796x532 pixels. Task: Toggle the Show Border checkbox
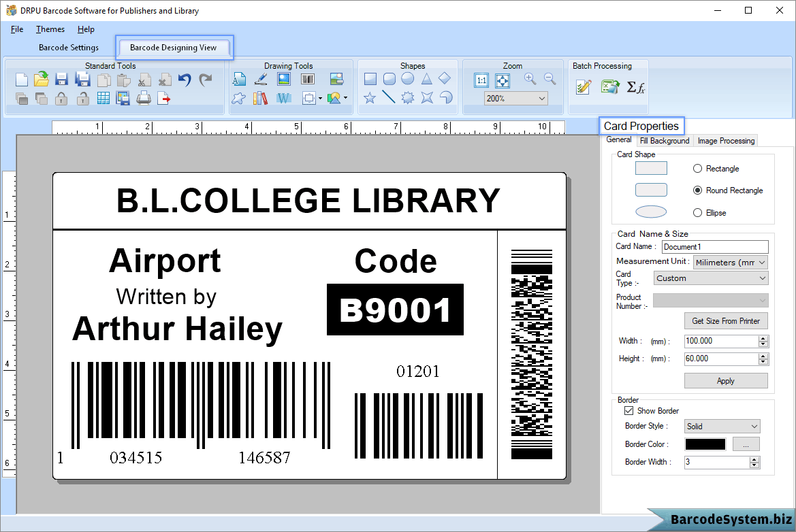tap(629, 410)
